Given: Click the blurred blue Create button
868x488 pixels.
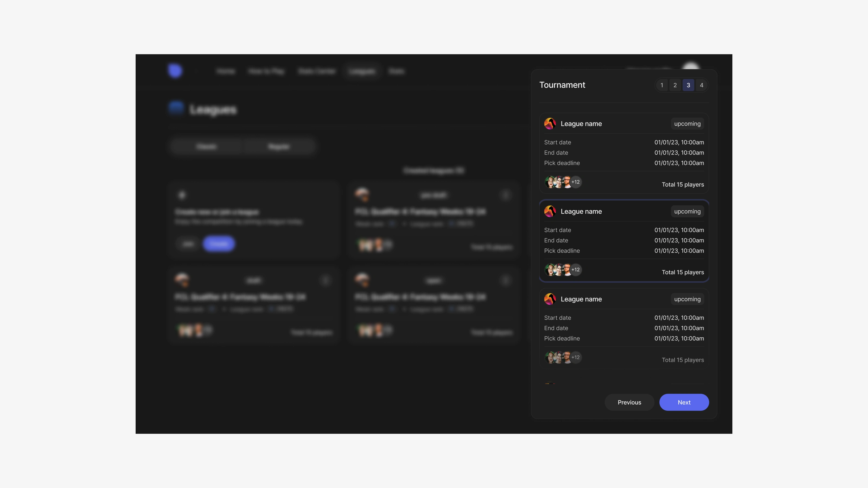Looking at the screenshot, I should point(219,244).
